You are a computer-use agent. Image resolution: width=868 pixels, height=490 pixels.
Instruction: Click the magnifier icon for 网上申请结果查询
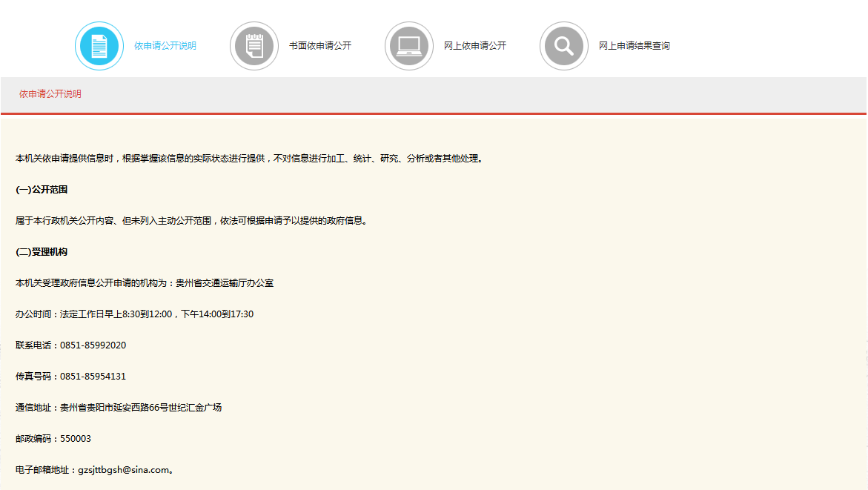564,46
